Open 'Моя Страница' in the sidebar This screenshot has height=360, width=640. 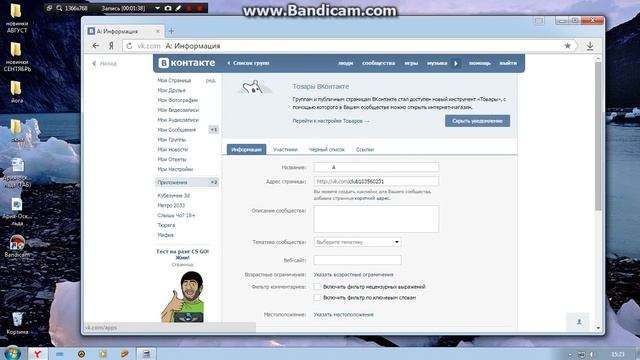pos(174,80)
